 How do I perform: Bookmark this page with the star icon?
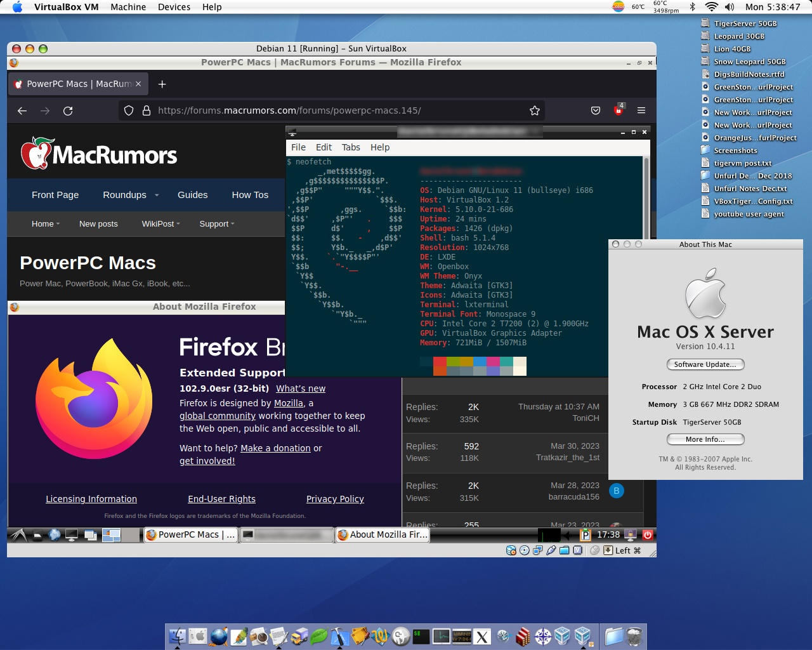click(535, 110)
